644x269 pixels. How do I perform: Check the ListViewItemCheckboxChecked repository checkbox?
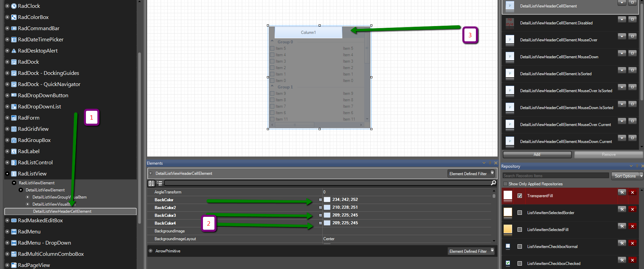pyautogui.click(x=520, y=264)
